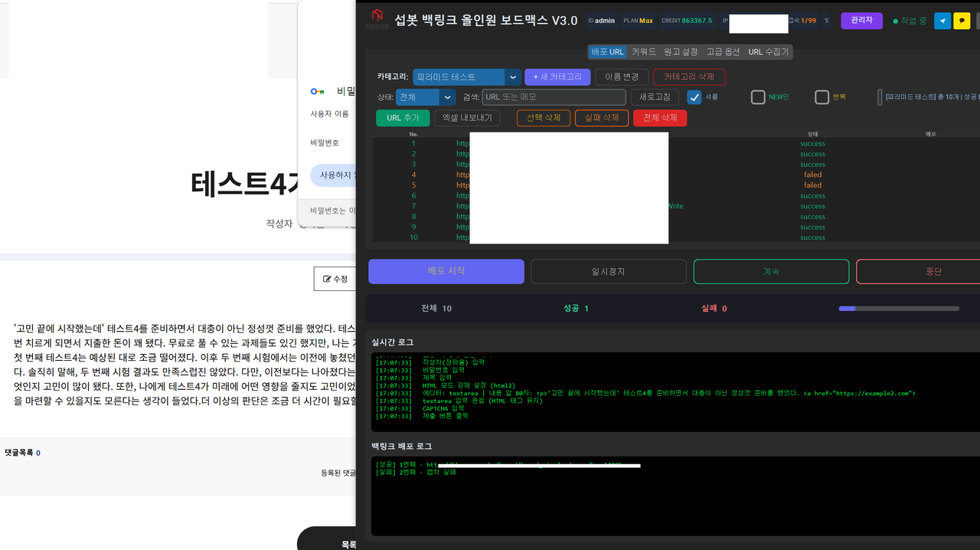This screenshot has width=980, height=550.
Task: Toggle the 셔플 checkbox
Action: [x=694, y=97]
